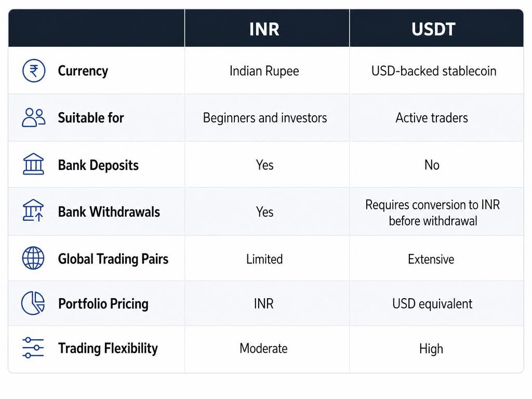
Task: Select the globe icon for Global Trading Pairs
Action: click(x=33, y=258)
